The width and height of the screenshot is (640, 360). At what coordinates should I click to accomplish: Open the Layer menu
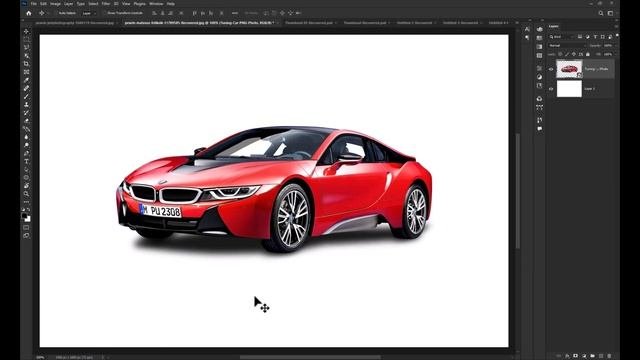pos(69,4)
